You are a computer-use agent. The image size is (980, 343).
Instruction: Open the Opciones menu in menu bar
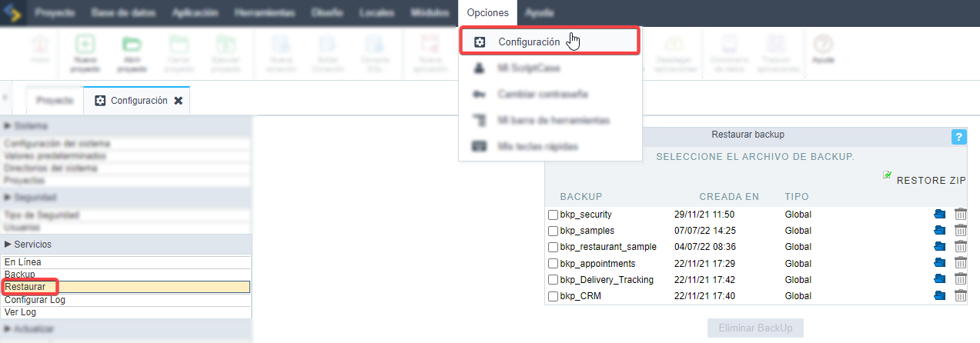pos(487,13)
